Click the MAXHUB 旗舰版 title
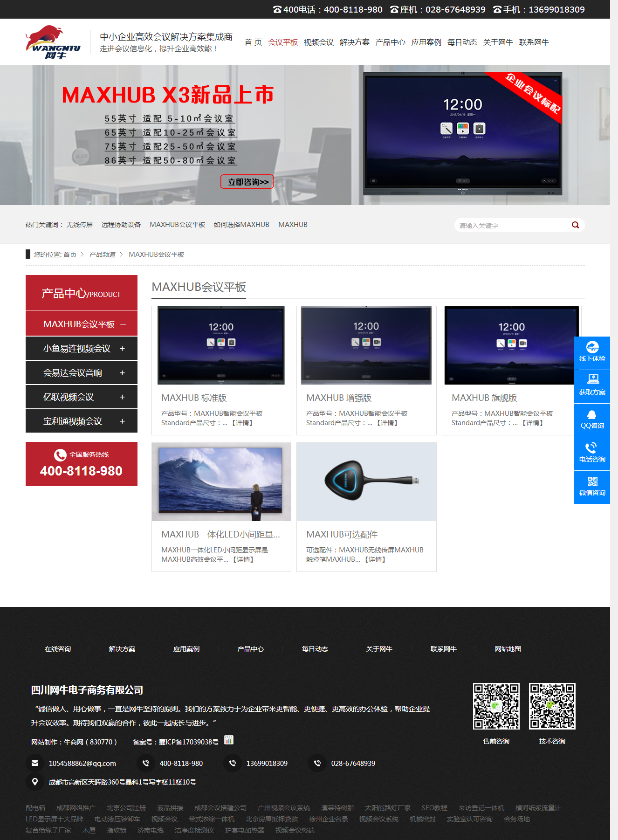Screen dimensions: 618x840 [484, 398]
